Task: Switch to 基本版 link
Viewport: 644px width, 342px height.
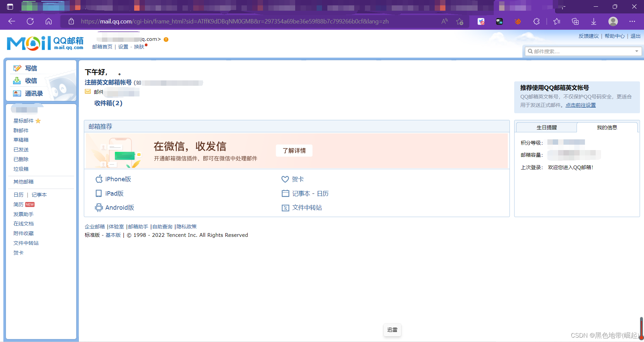Action: click(113, 235)
